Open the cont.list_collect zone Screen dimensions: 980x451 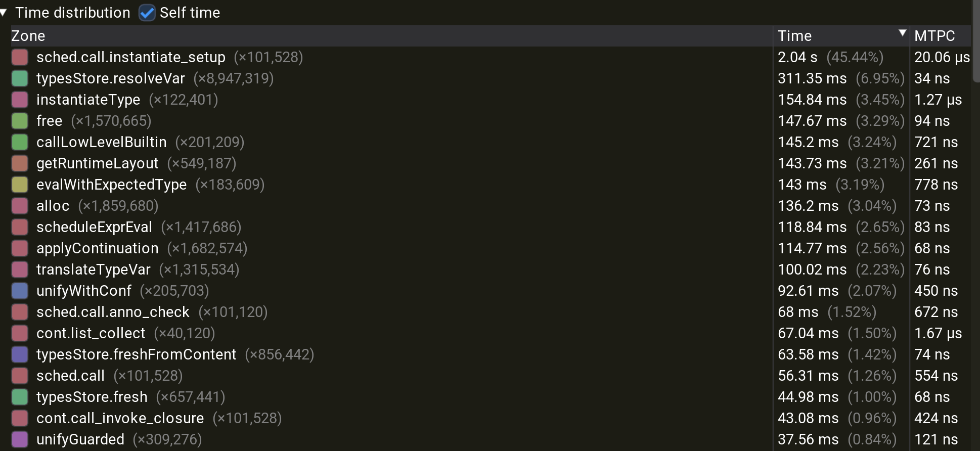(91, 333)
